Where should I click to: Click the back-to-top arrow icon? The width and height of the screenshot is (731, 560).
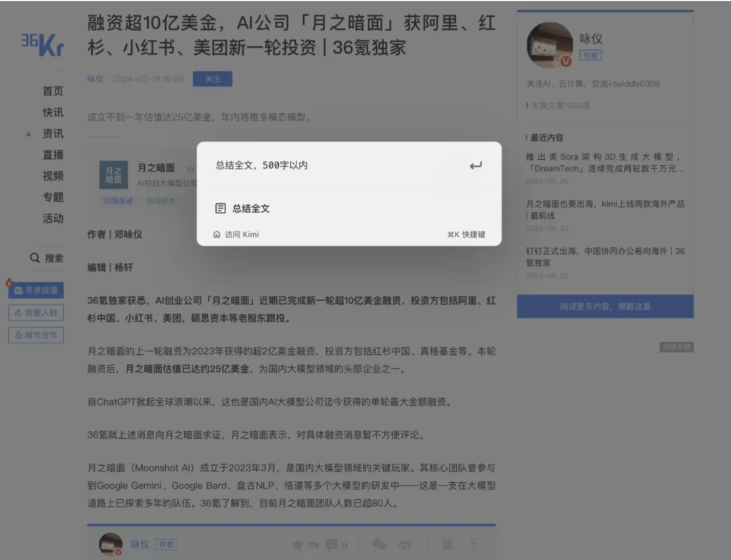[x=474, y=544]
